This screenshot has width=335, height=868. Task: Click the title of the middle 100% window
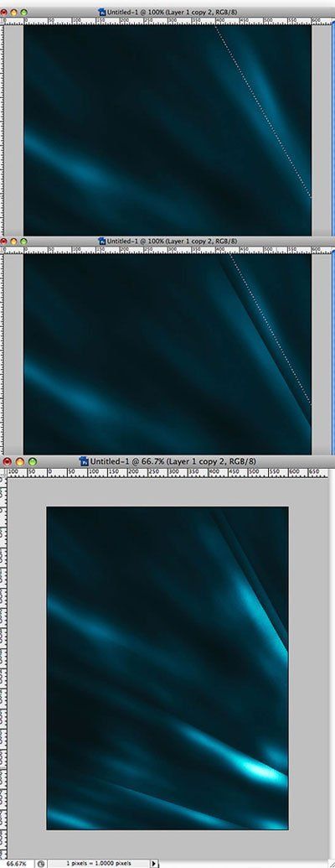[x=172, y=241]
